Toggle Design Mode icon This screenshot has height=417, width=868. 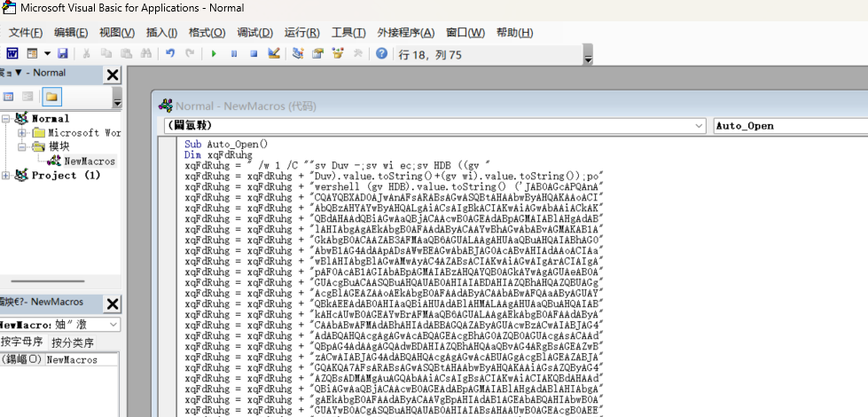(x=273, y=54)
